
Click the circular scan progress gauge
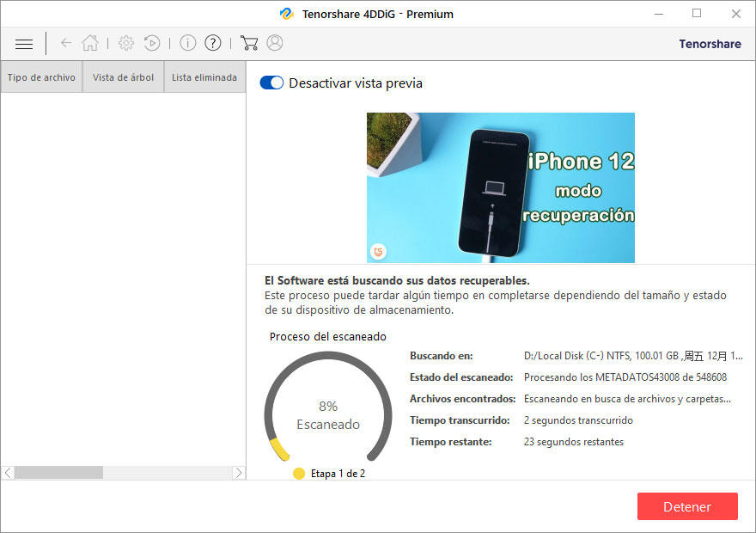pos(328,407)
